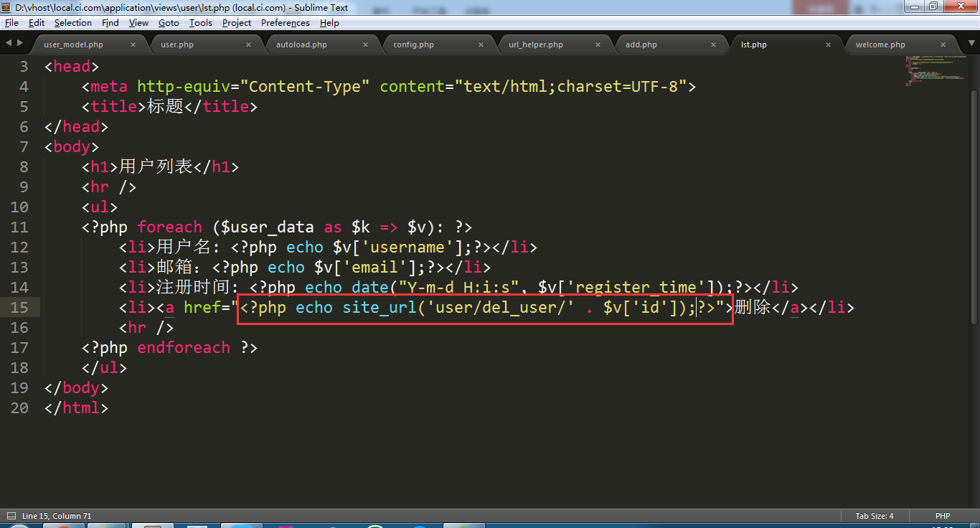Close the config.php tab
Screen dimensions: 980x528
point(481,44)
